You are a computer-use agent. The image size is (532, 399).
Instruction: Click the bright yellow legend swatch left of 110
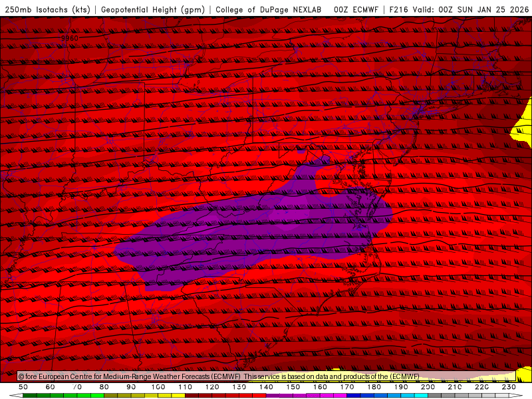tap(178, 396)
